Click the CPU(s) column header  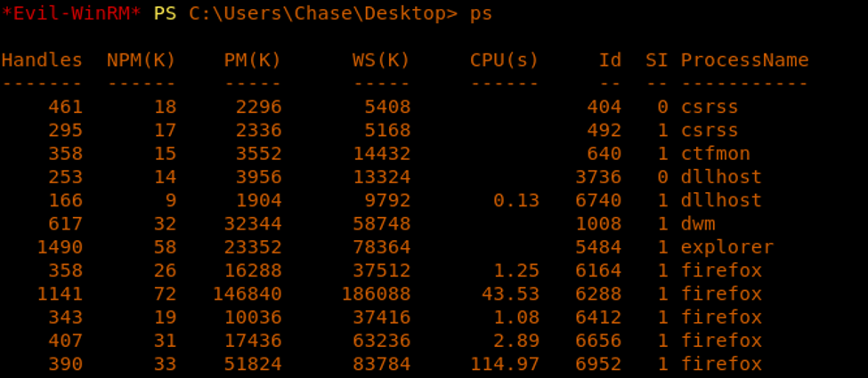(x=504, y=60)
